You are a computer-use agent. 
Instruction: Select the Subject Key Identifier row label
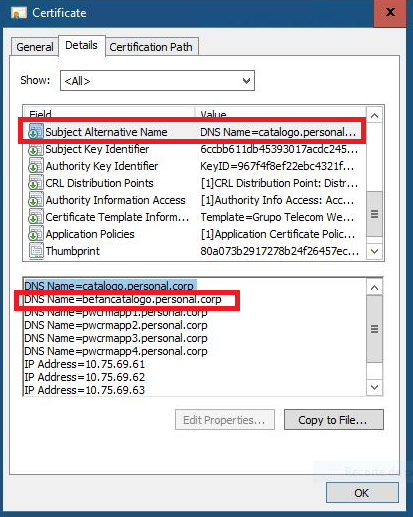(x=97, y=149)
